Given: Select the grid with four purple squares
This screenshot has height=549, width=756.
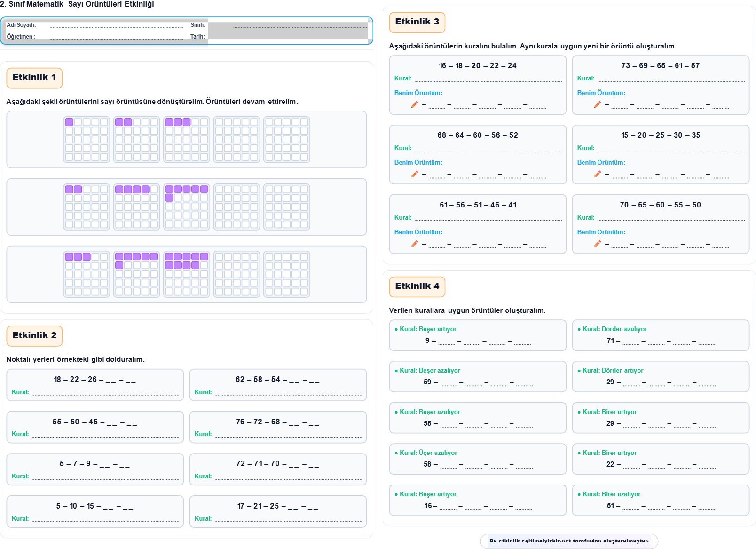Looking at the screenshot, I should (136, 207).
